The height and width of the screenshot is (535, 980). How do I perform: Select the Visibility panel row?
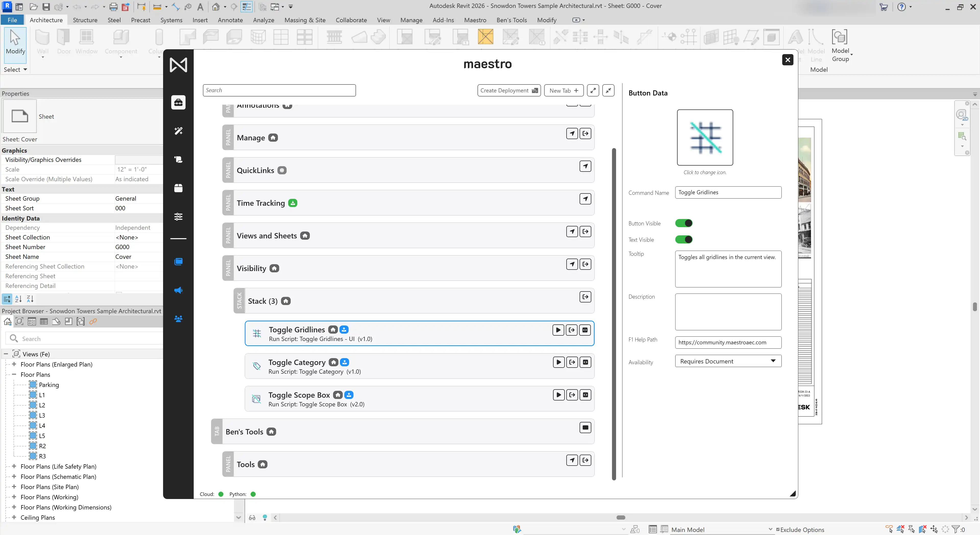pyautogui.click(x=408, y=268)
